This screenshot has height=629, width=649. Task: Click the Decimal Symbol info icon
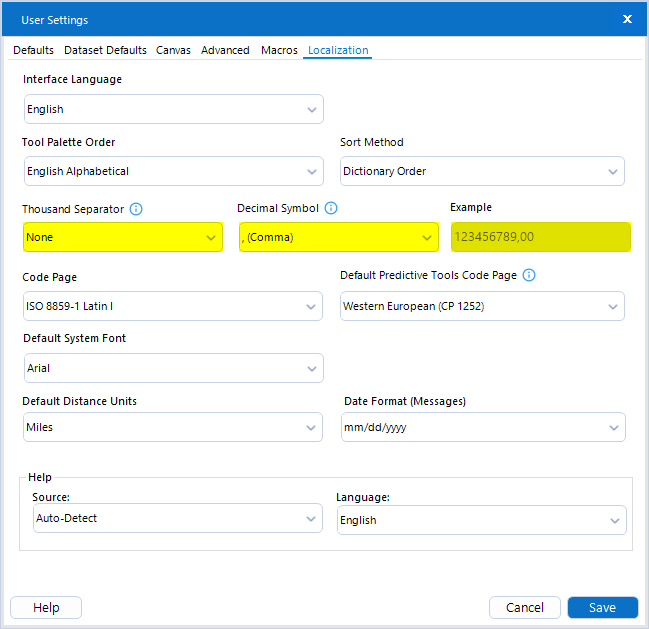coord(331,208)
